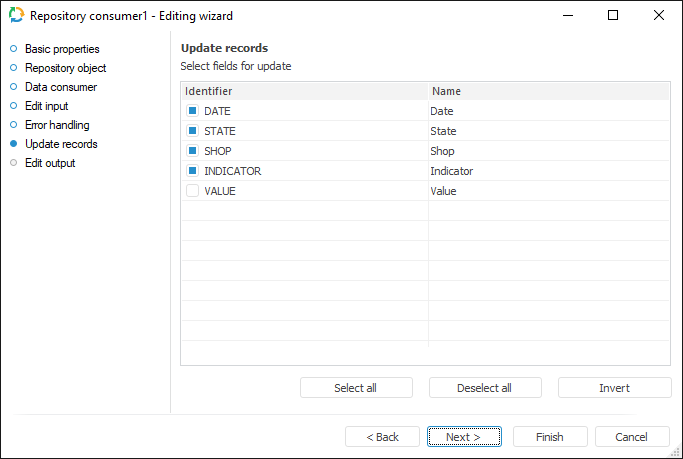Select the Edit output step
Screen dimensions: 683x459
(x=50, y=163)
